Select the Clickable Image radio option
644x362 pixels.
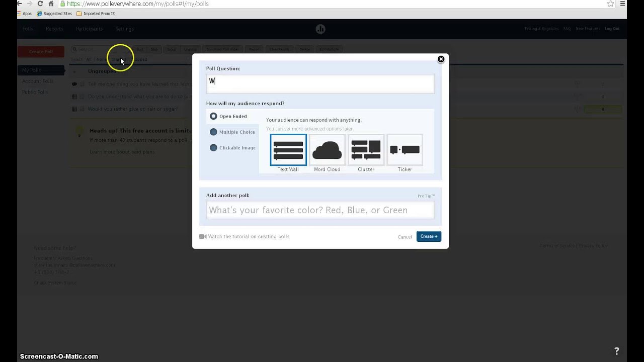[x=213, y=148]
